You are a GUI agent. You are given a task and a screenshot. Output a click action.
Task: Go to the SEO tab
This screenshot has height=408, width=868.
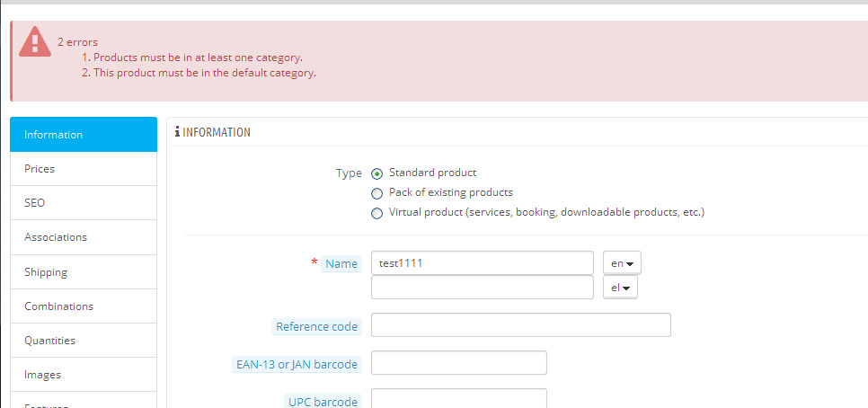coord(84,203)
